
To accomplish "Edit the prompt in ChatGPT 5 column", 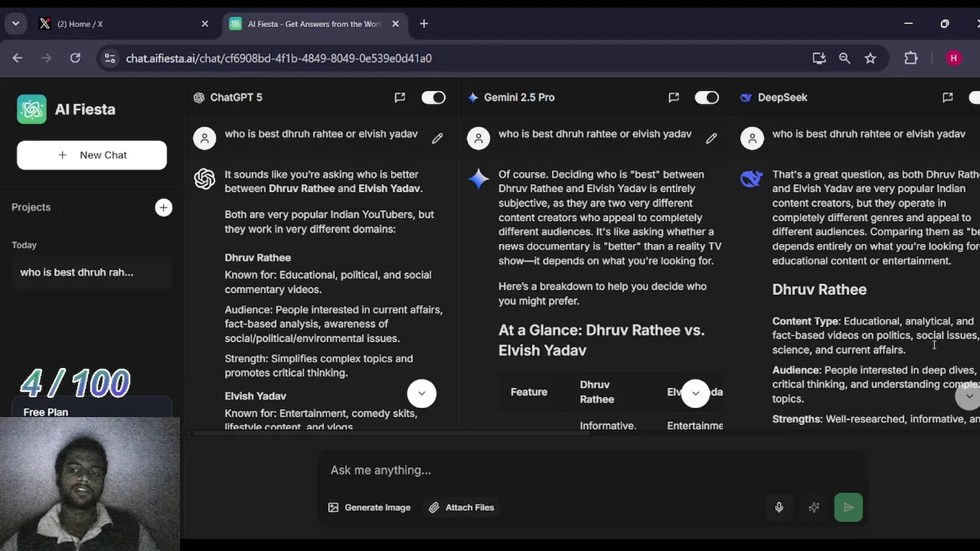I will point(437,139).
